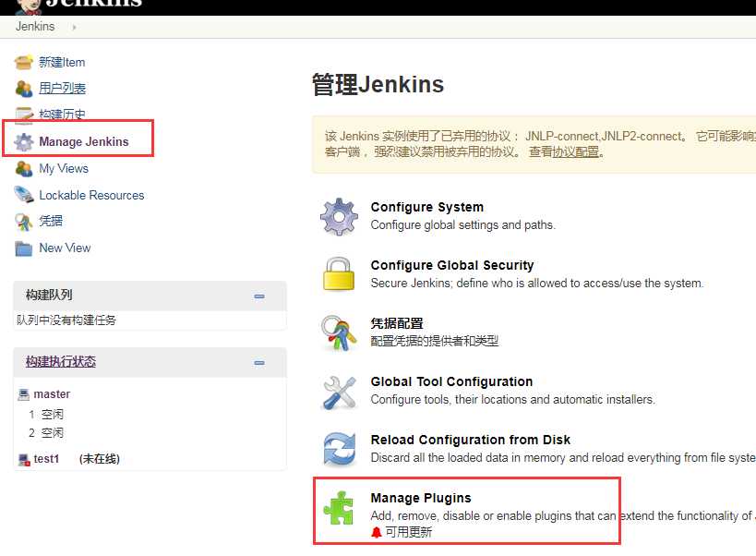
Task: Click the Reload Configuration refresh arrows icon
Action: 340,449
